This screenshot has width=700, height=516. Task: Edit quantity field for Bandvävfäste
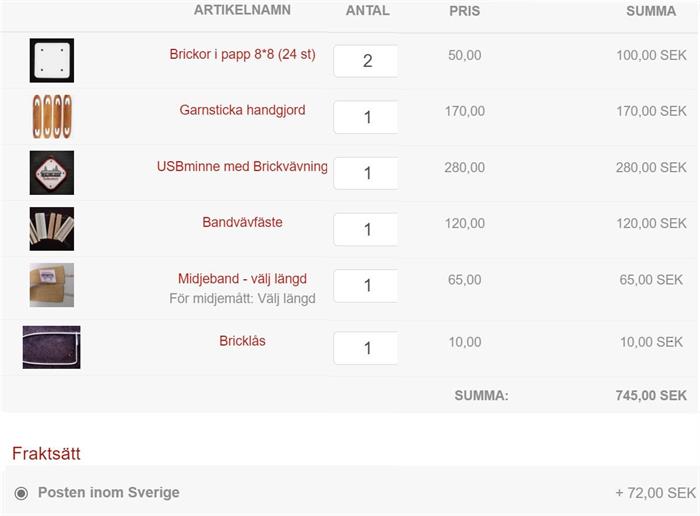pyautogui.click(x=366, y=229)
